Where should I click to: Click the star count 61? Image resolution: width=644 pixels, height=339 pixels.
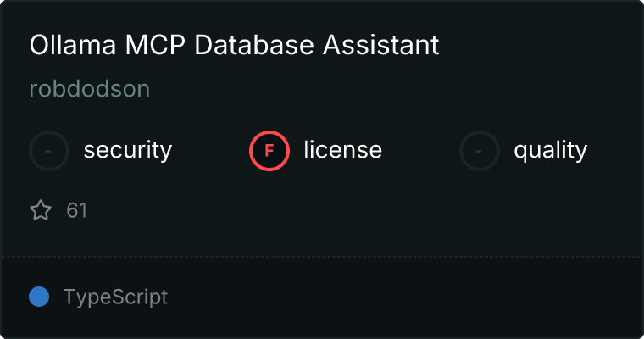coord(77,210)
